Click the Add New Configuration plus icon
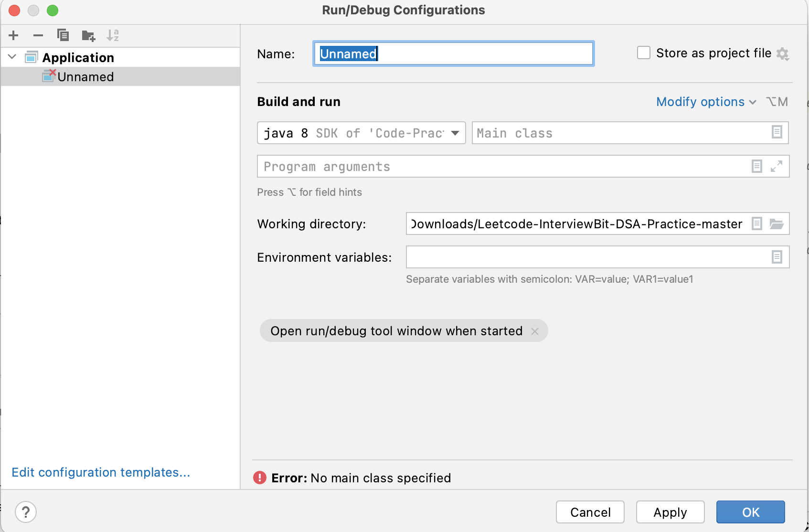Viewport: 809px width, 532px height. click(13, 35)
